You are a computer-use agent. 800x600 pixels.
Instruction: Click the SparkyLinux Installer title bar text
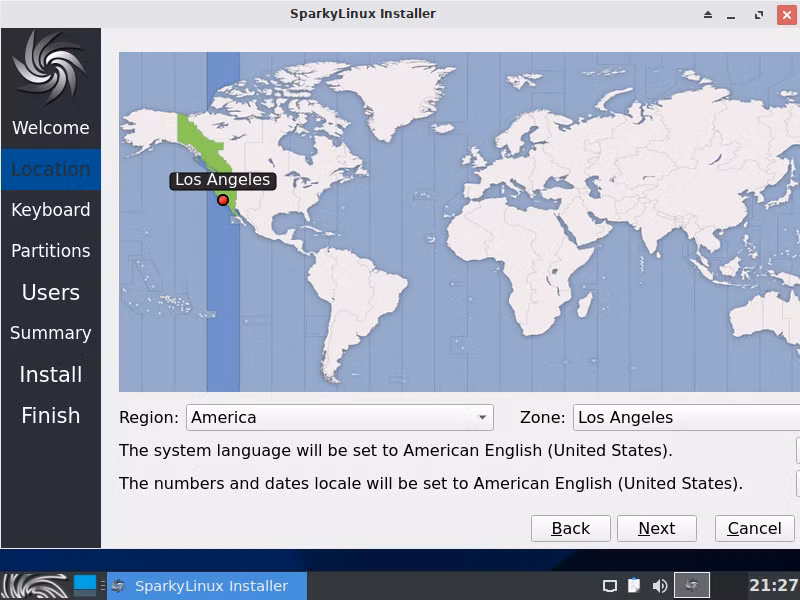tap(363, 14)
